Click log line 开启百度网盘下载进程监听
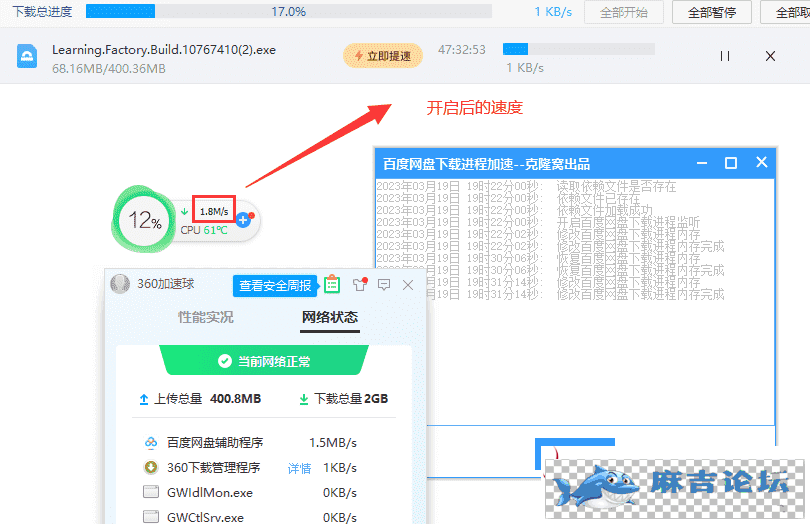This screenshot has height=524, width=810. pyautogui.click(x=628, y=223)
